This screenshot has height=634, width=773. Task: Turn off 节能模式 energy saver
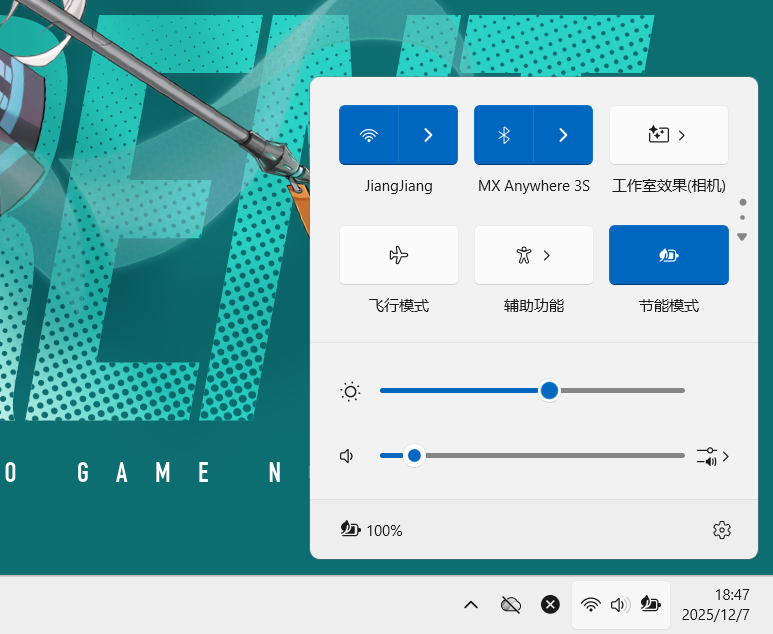point(668,255)
